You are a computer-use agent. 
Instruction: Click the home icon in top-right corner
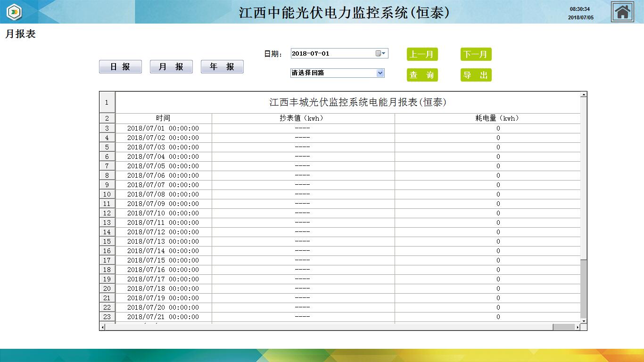click(x=622, y=12)
